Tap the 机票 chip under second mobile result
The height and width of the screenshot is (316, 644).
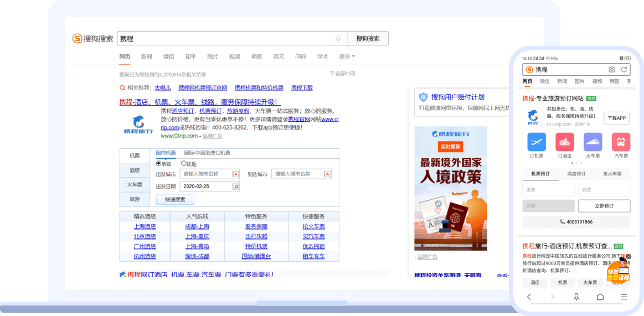tap(562, 283)
